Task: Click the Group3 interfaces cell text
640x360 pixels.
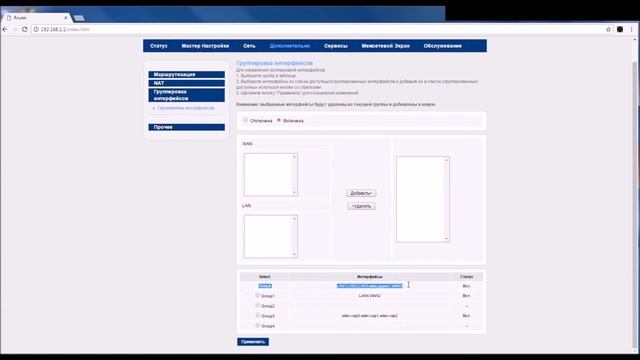Action: coord(369,316)
